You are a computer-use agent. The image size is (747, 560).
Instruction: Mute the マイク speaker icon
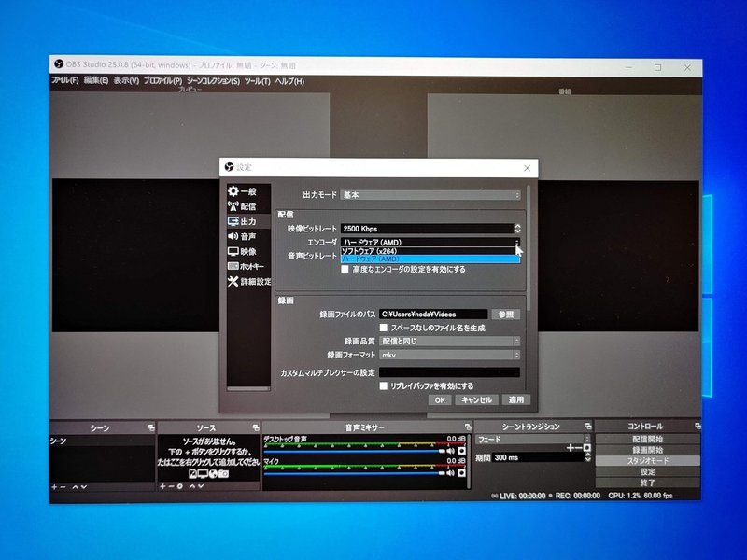[450, 473]
